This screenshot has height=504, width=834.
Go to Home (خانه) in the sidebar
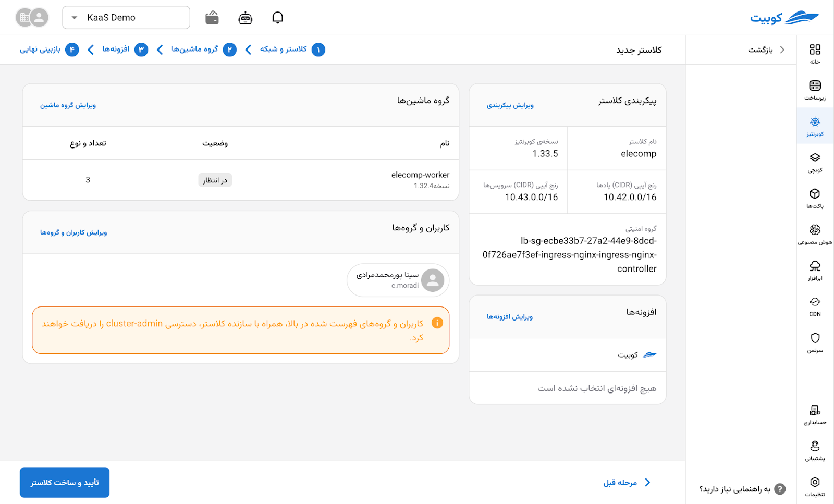coord(815,54)
